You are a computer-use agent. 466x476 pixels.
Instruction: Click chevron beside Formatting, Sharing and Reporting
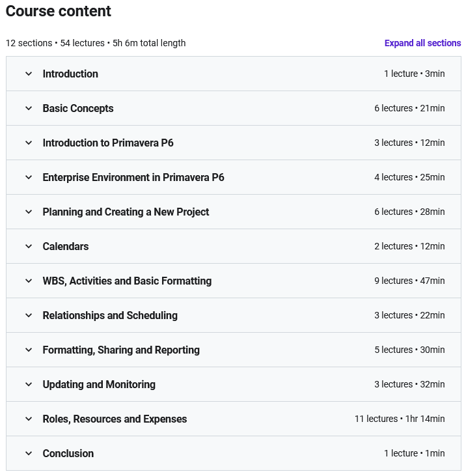coord(29,350)
